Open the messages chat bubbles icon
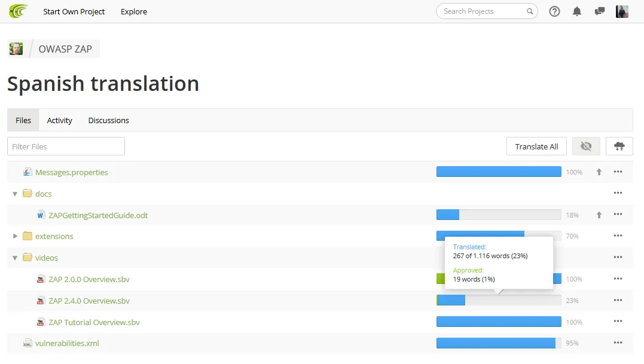This screenshot has width=644, height=364. [600, 11]
